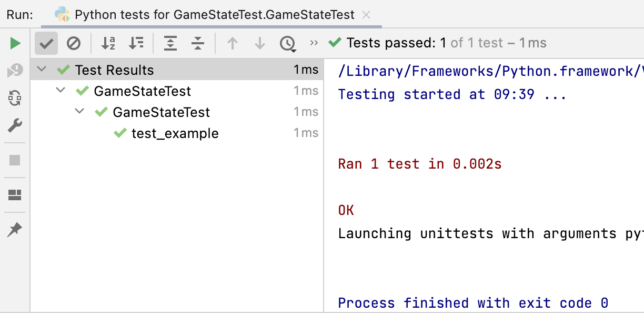The image size is (644, 313).
Task: Click the rerun failed tests icon
Action: [x=15, y=71]
